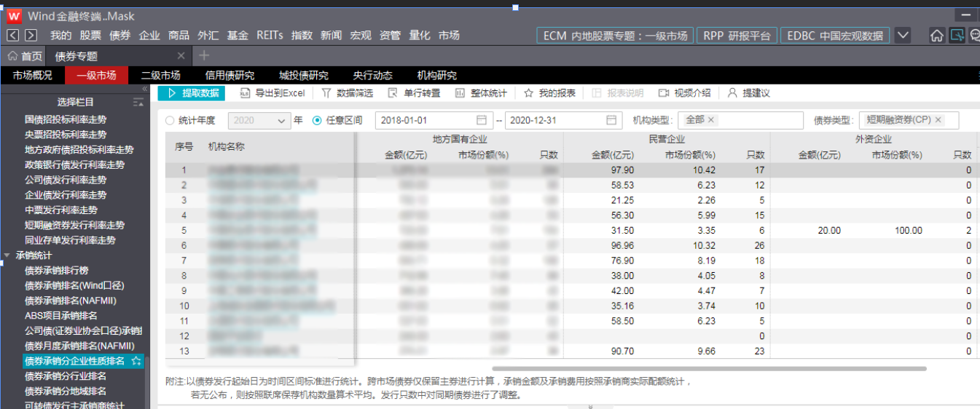Switch to 二级市场 tab
980x409 pixels.
(160, 75)
